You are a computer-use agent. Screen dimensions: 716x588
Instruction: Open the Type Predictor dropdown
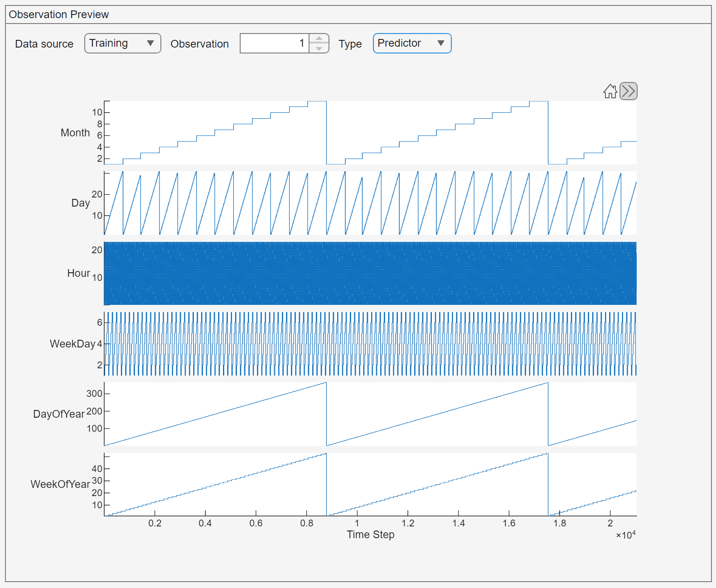point(411,43)
